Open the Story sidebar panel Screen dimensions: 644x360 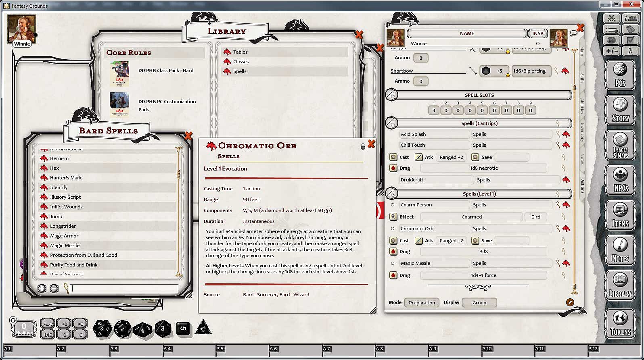click(x=620, y=109)
